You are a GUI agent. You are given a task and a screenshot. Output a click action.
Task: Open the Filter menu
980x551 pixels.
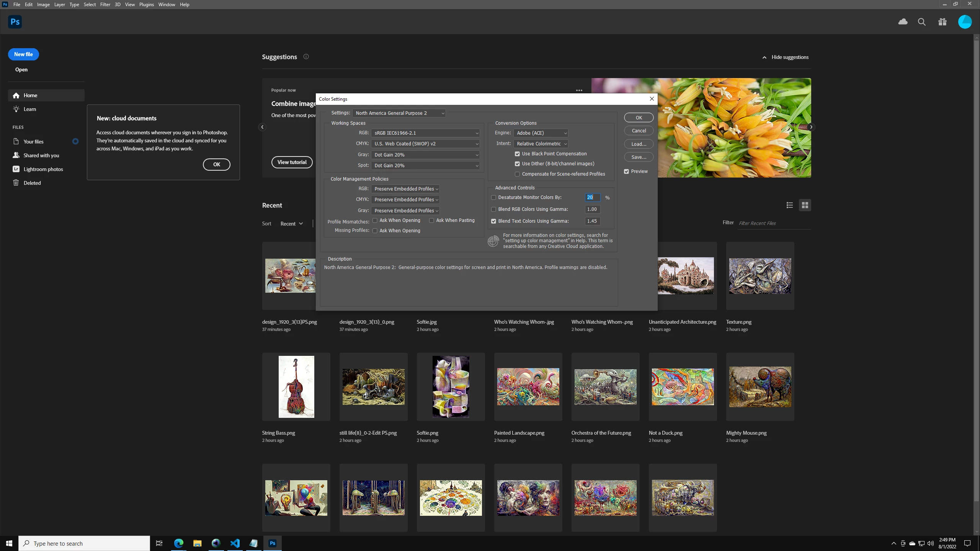(105, 5)
